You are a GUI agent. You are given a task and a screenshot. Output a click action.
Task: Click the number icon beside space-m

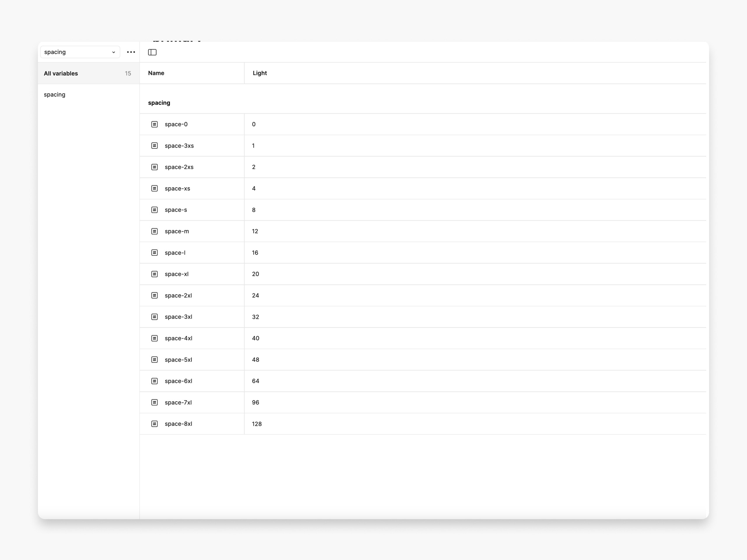point(154,231)
